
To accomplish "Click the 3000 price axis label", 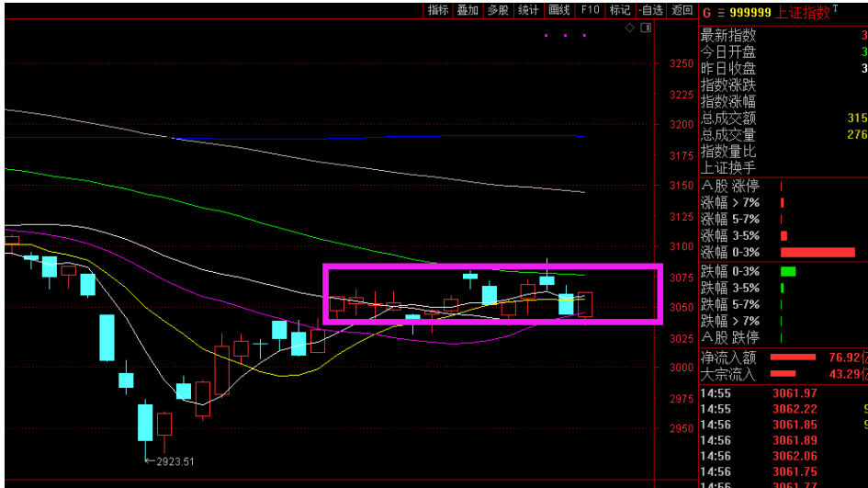I will [x=682, y=368].
